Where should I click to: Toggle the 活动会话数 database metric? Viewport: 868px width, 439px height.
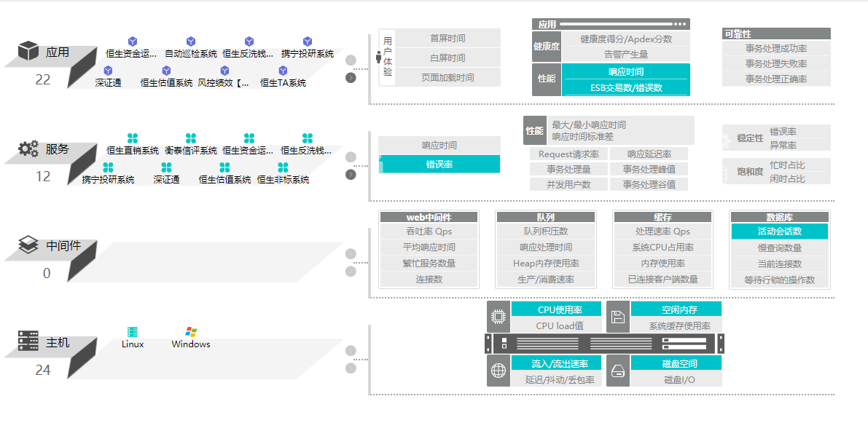pos(779,232)
